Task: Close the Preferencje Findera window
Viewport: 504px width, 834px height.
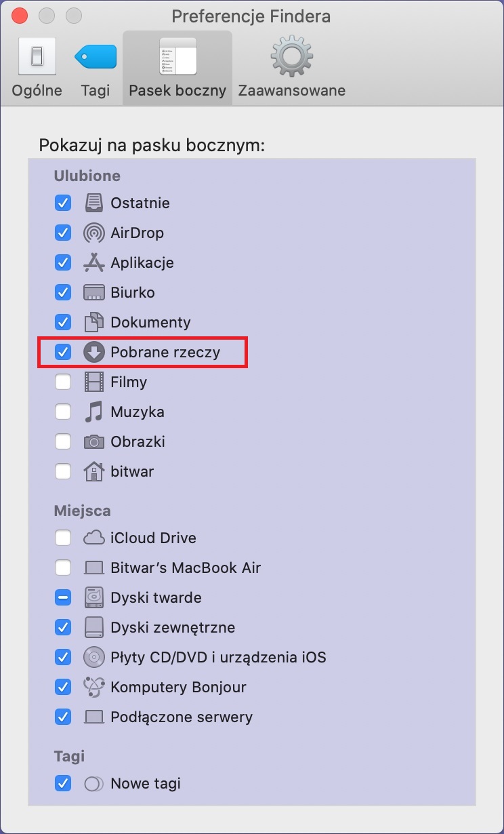Action: point(20,16)
